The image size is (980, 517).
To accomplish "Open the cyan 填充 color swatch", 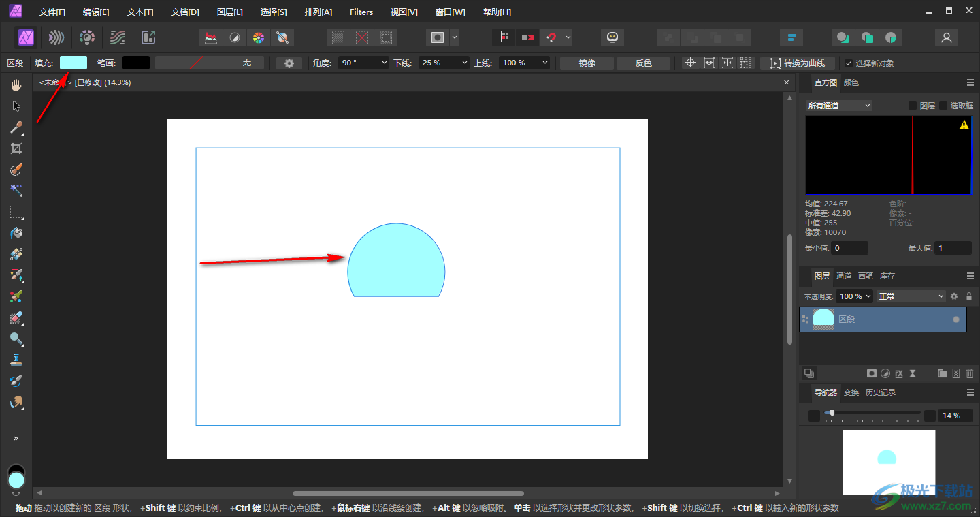I will click(x=73, y=63).
